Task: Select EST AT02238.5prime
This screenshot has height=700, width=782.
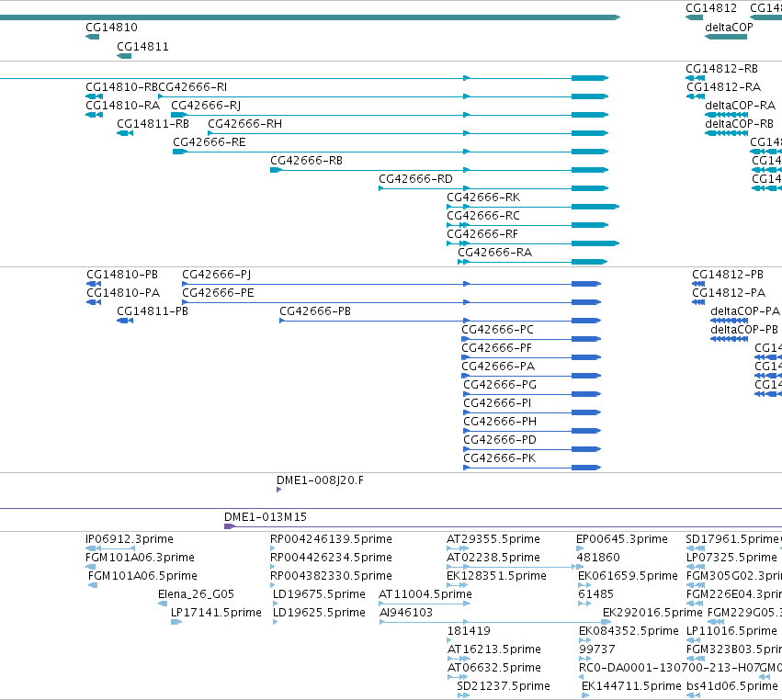Action: tap(493, 558)
